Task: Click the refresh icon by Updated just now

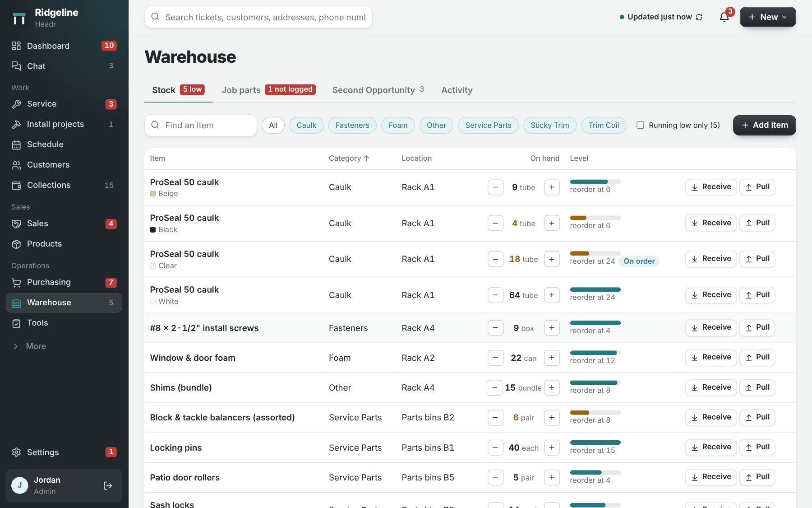Action: point(699,17)
